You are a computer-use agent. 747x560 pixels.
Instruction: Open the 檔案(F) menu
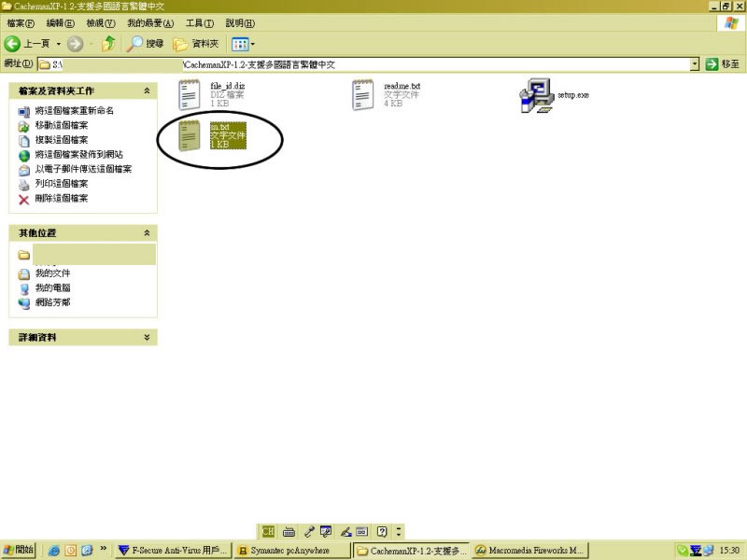(x=21, y=23)
